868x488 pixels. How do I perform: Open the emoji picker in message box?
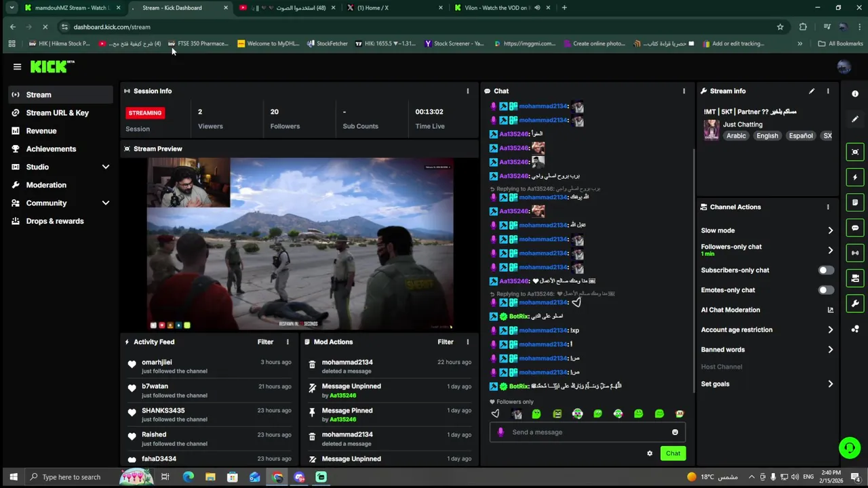click(x=675, y=432)
